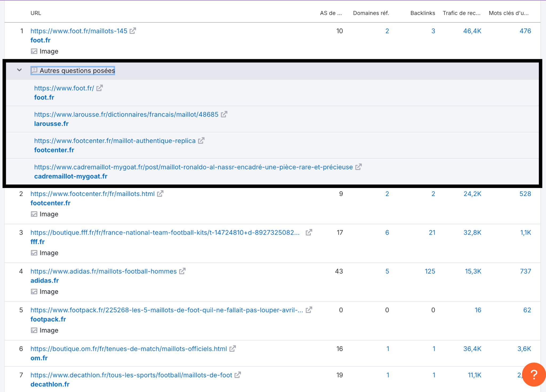This screenshot has width=546, height=392.
Task: Click backlinks value 21 for fff.fr
Action: click(432, 233)
